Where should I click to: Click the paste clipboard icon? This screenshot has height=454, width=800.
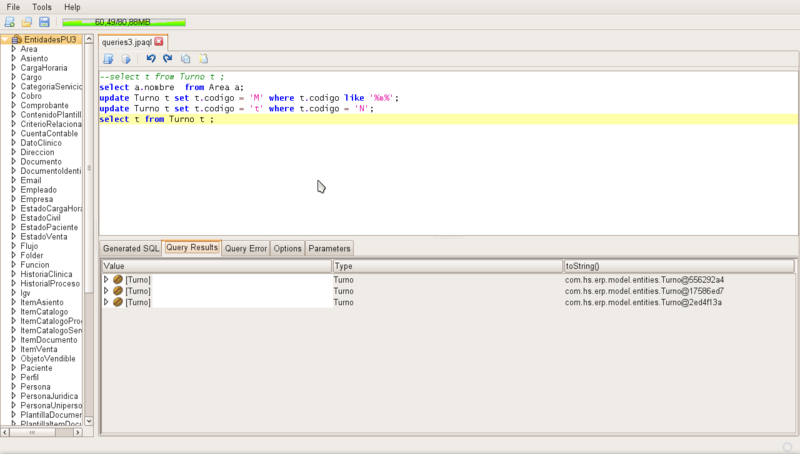point(203,59)
